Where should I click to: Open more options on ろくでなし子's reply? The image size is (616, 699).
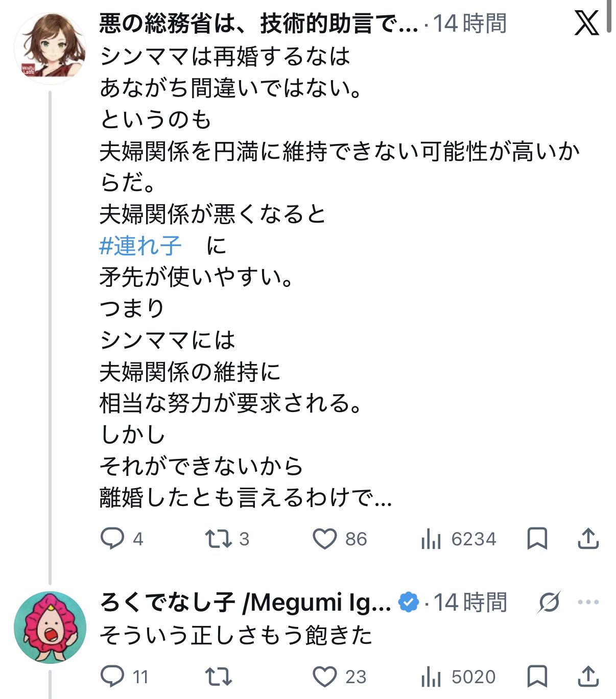click(x=588, y=602)
